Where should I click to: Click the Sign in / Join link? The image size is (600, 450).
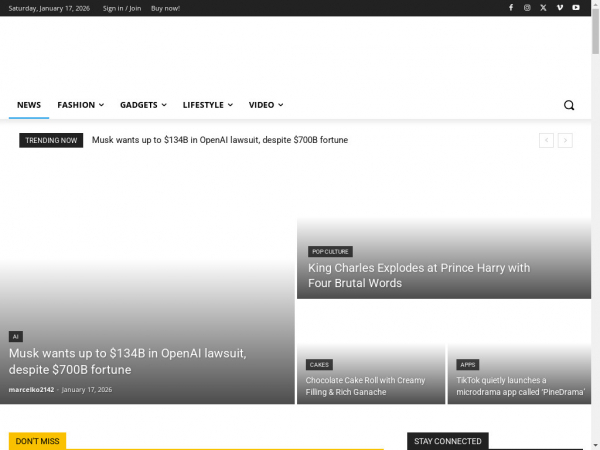click(x=122, y=8)
